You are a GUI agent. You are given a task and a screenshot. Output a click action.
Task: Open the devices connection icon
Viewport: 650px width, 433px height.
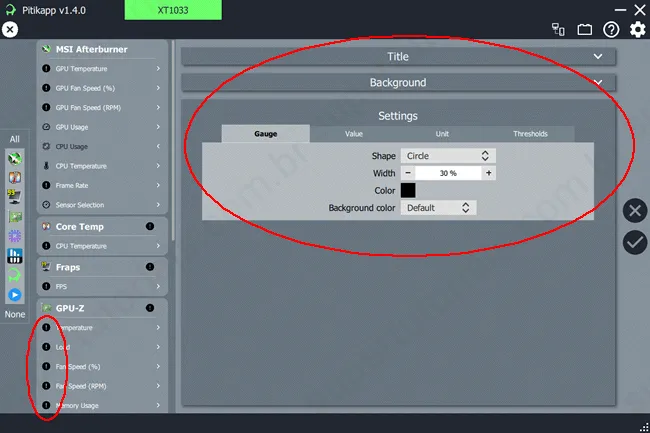558,30
